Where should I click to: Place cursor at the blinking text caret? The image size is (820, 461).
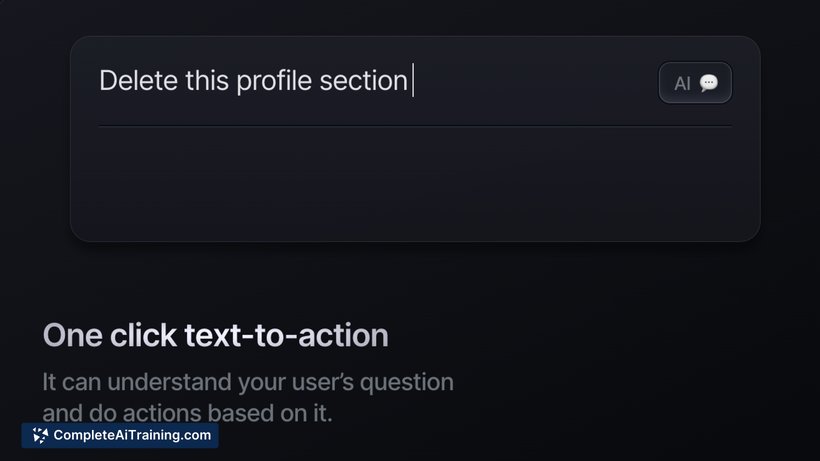[413, 80]
